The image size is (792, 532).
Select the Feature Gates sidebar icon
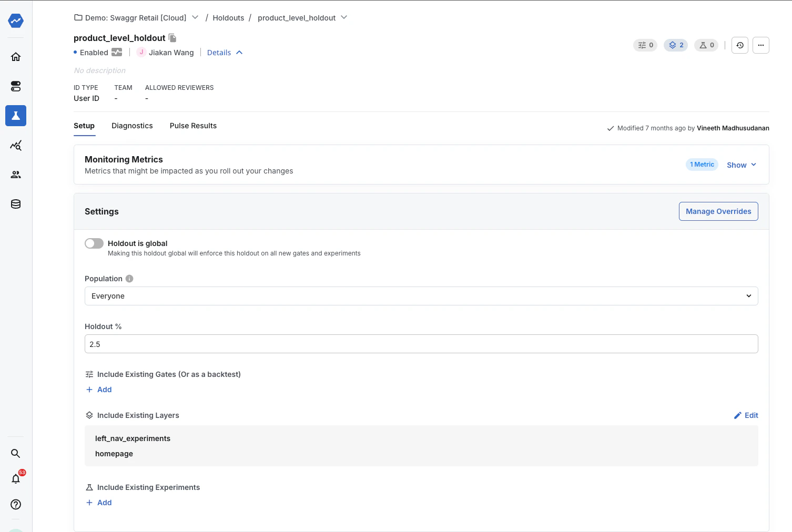[x=16, y=86]
